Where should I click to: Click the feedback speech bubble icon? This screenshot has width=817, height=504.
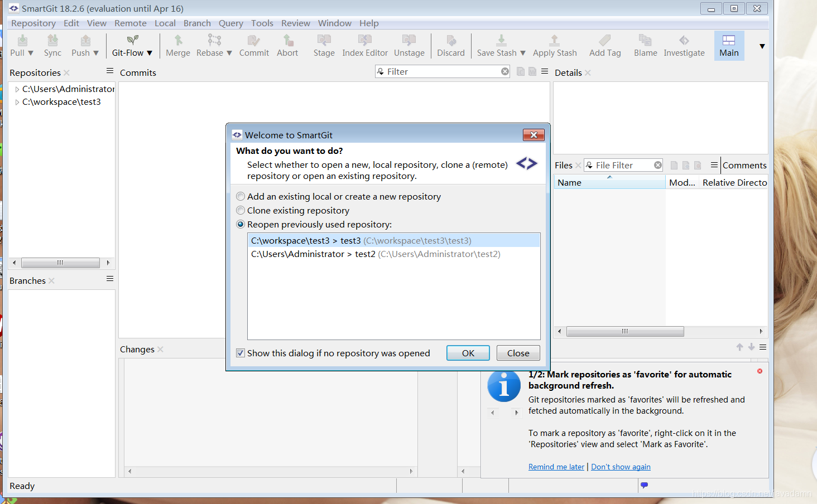pos(644,485)
